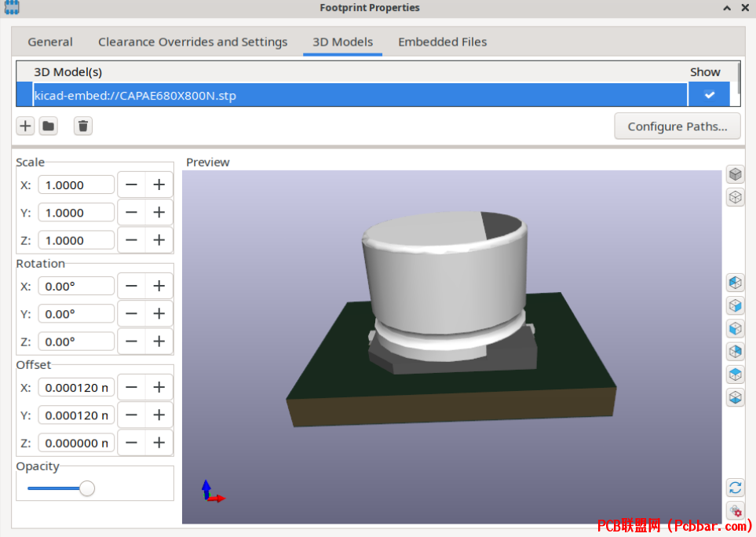
Task: Decrease Rotation Y with the minus button
Action: click(x=131, y=314)
